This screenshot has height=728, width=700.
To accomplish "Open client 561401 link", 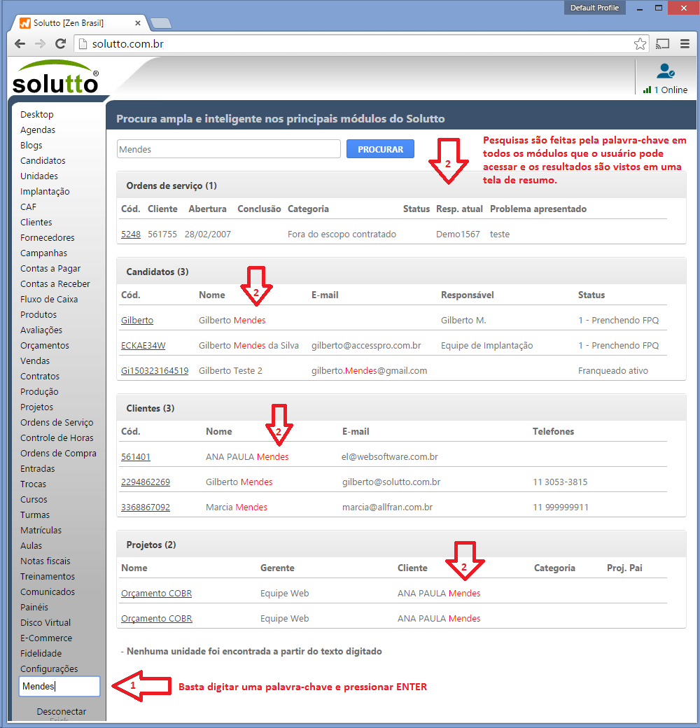I will point(136,456).
